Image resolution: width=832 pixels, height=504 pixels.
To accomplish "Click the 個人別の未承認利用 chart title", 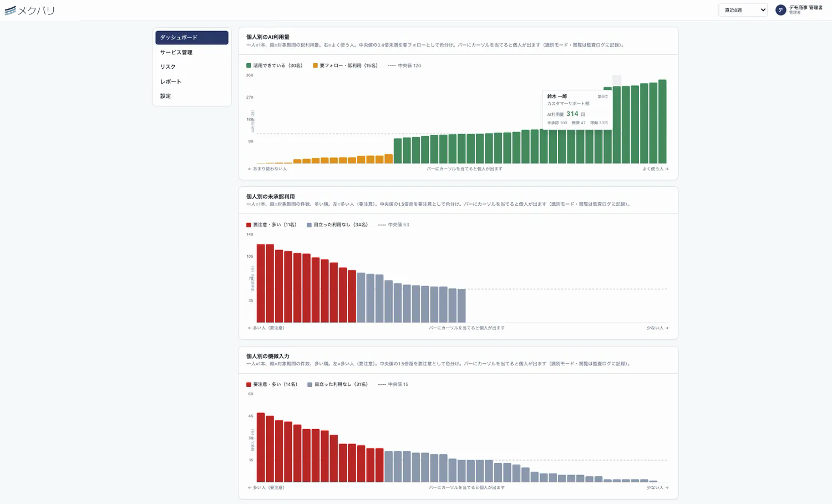I will 271,197.
